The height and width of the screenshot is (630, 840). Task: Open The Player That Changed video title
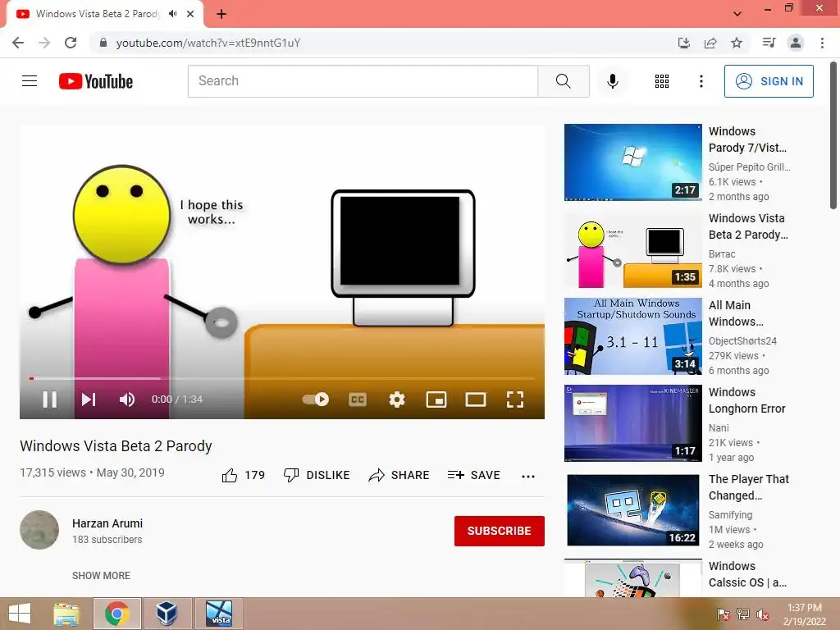tap(748, 487)
